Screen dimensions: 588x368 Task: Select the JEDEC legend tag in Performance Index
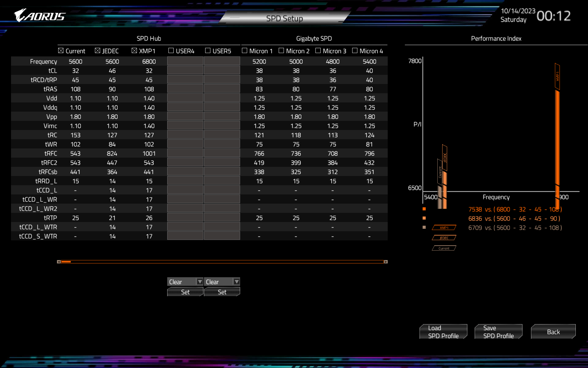[444, 238]
